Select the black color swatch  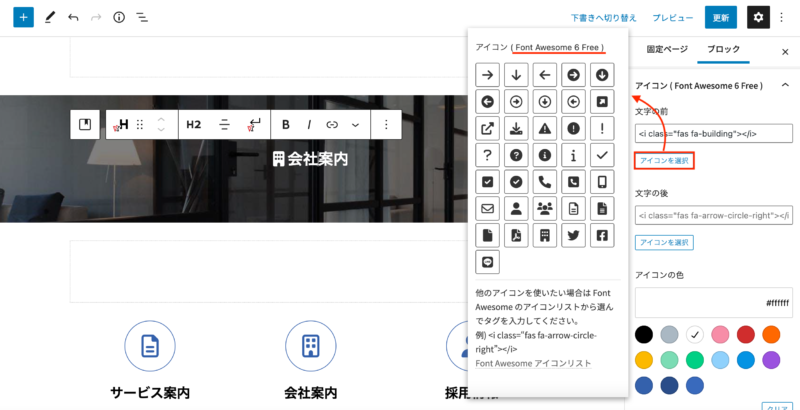645,334
